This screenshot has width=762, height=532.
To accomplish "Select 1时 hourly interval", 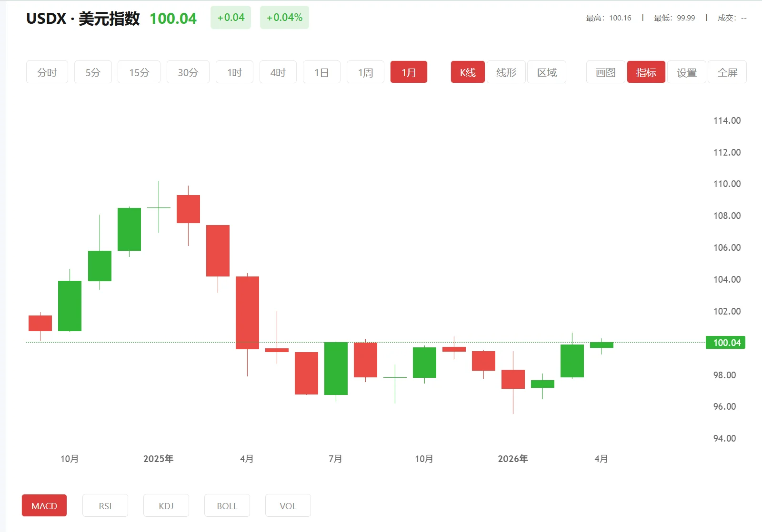I will click(x=234, y=72).
